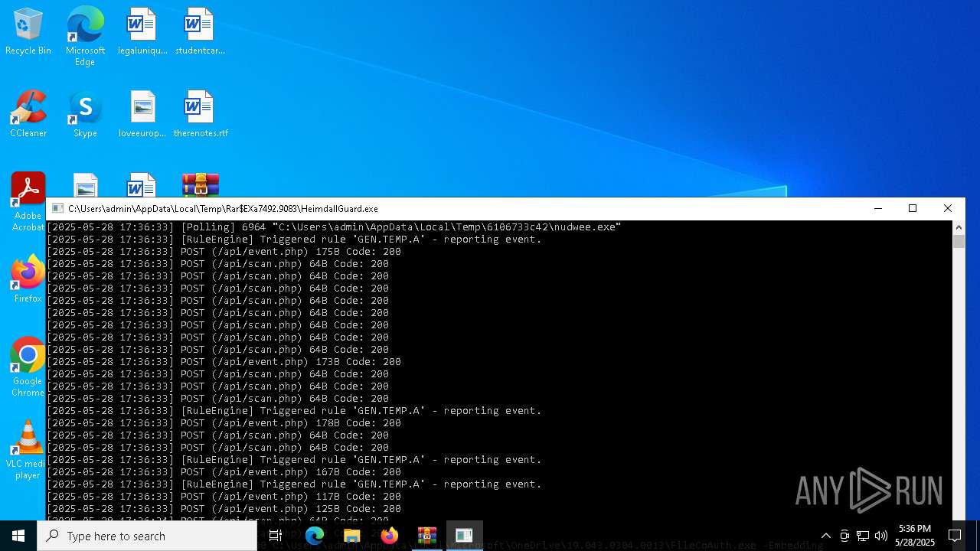Image resolution: width=980 pixels, height=551 pixels.
Task: Click the console scrollbar up arrow
Action: [959, 227]
